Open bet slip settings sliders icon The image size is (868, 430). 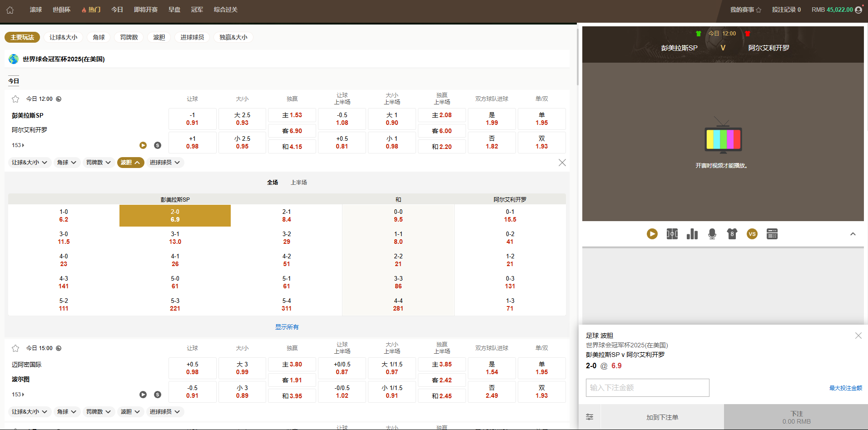[590, 417]
